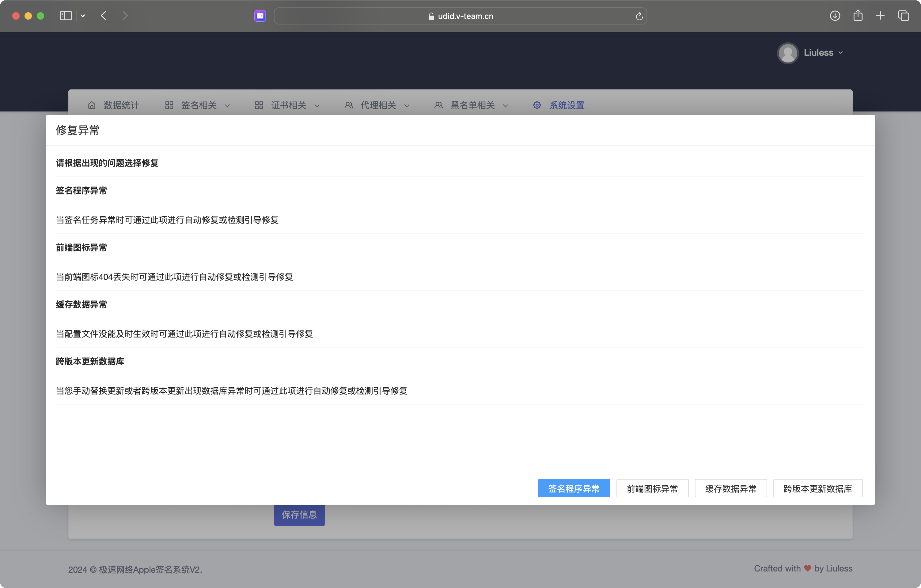Click the people icon beside 代理相关
This screenshot has height=588, width=921.
click(349, 105)
